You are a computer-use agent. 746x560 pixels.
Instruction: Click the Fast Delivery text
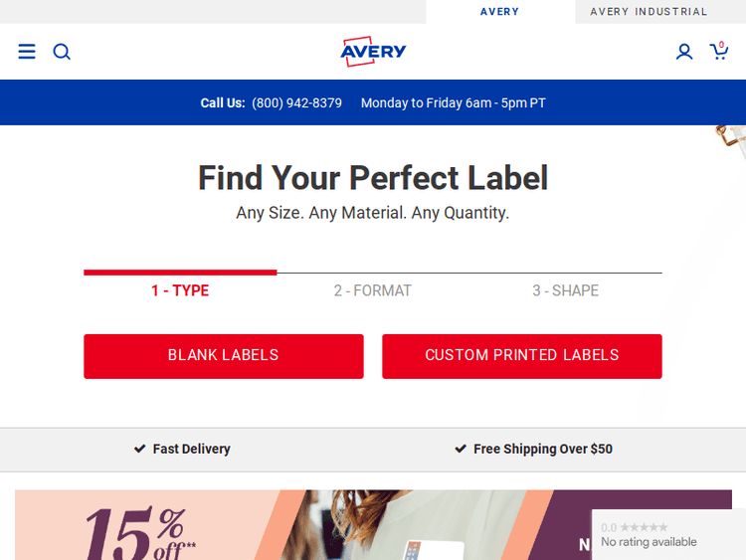point(191,449)
